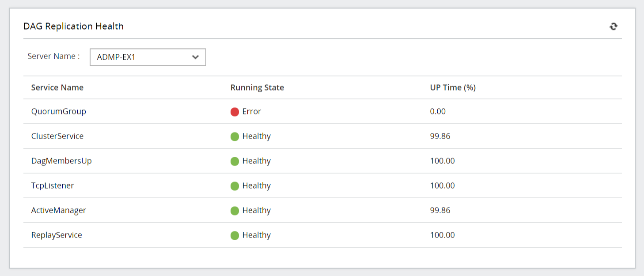Select the ClusterService service name
The image size is (644, 276).
coord(57,136)
